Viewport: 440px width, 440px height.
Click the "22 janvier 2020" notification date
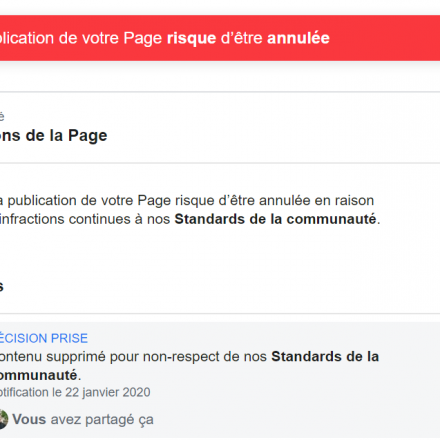click(108, 392)
